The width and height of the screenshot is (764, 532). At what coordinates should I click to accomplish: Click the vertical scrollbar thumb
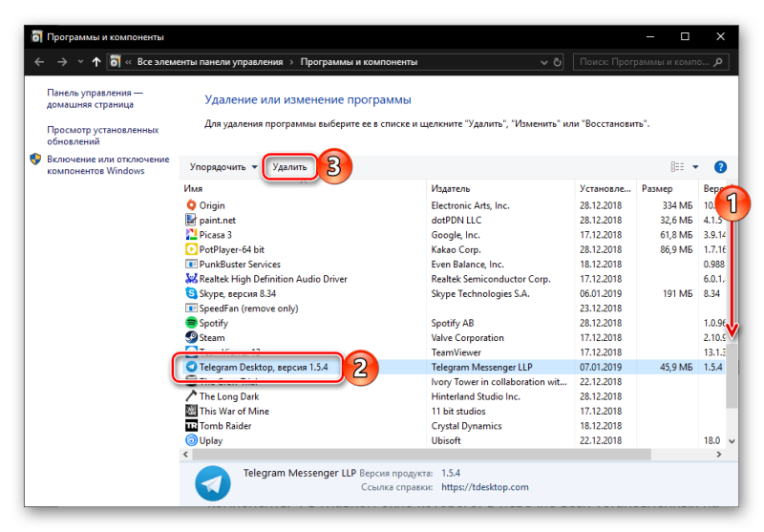(732, 375)
